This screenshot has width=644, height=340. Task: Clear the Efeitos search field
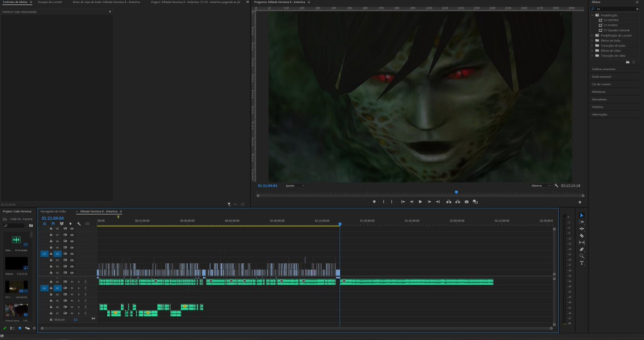(x=637, y=9)
